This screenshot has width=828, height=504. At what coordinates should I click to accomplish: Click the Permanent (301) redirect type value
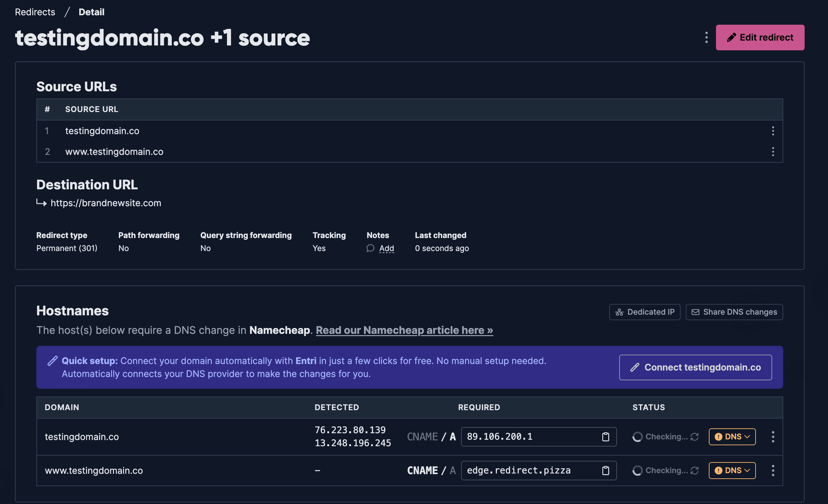[67, 248]
